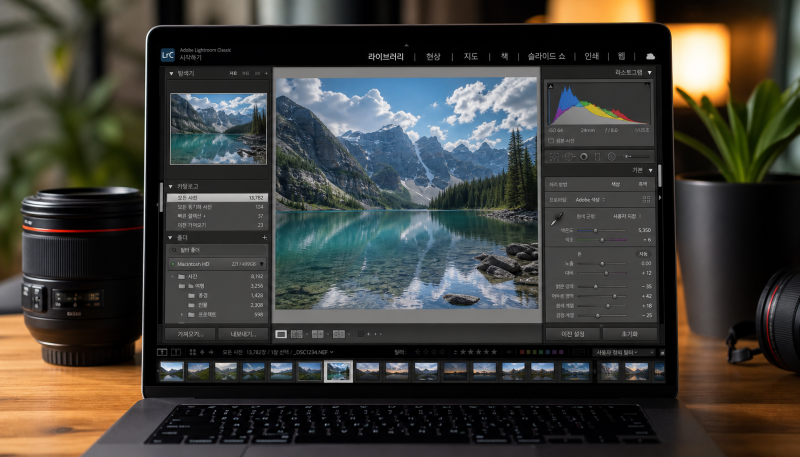Click the 이전 설정 button
Image resolution: width=800 pixels, height=457 pixels.
click(x=572, y=334)
